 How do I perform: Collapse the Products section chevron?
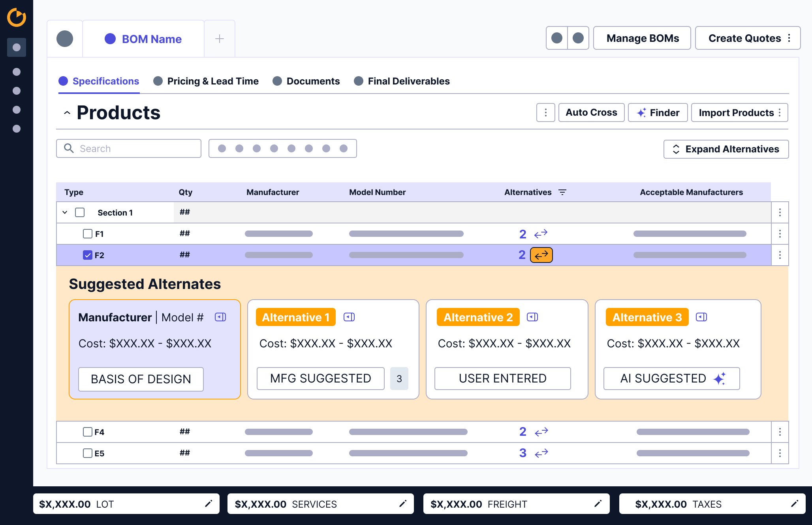tap(67, 113)
